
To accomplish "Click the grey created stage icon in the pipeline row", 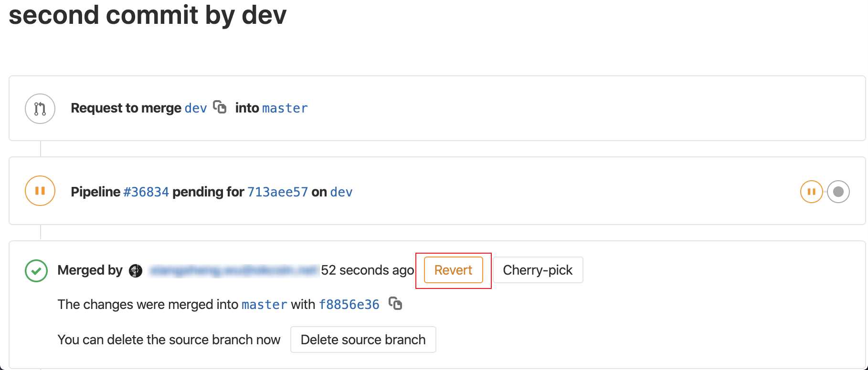I will [x=838, y=192].
